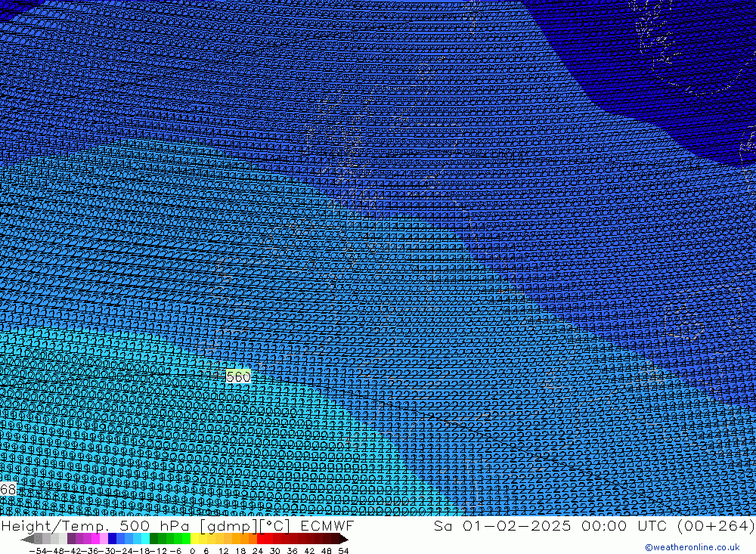The image size is (756, 554).
Task: Open the weatheronline.co.uk copyright link
Action: pyautogui.click(x=692, y=547)
